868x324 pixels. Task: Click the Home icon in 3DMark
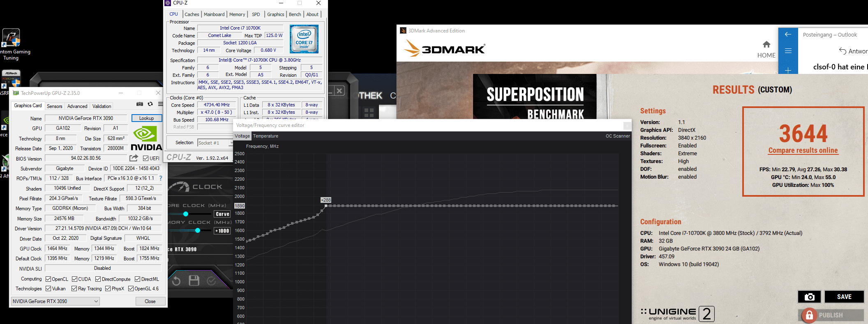coord(766,44)
